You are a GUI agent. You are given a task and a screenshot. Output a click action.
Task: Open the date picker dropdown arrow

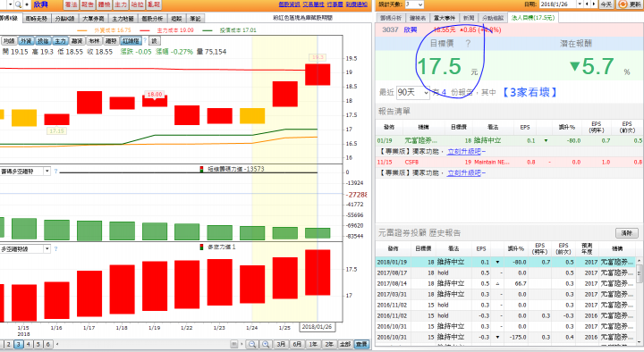tap(580, 4)
